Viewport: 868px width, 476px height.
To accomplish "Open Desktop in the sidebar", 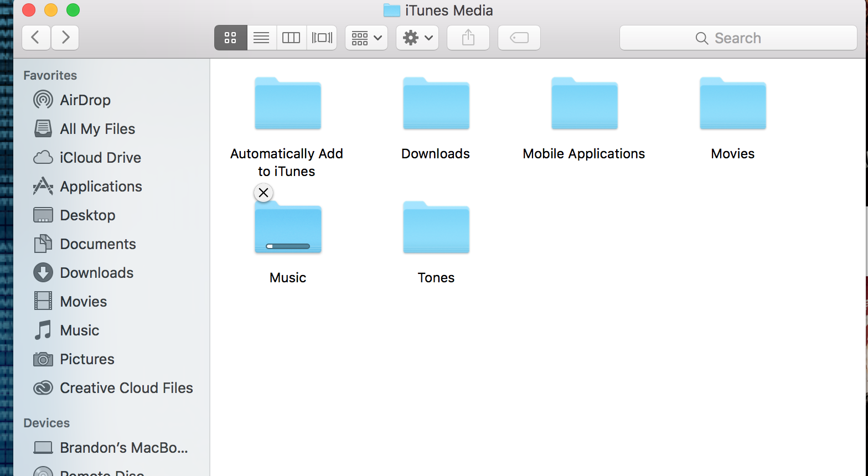I will click(111, 215).
